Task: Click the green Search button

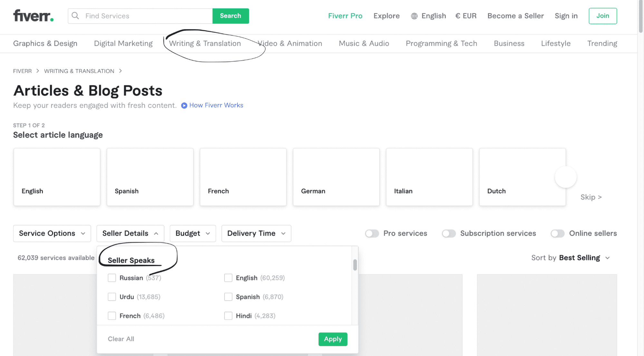Action: click(x=230, y=16)
